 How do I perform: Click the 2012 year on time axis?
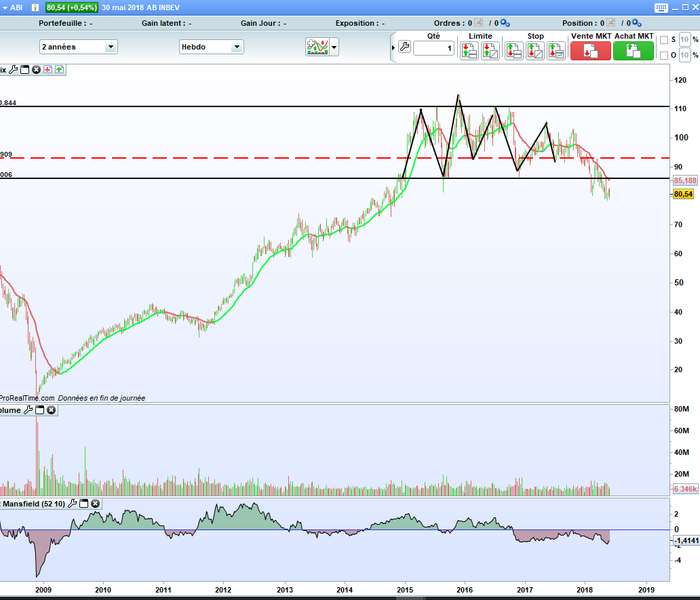click(223, 590)
